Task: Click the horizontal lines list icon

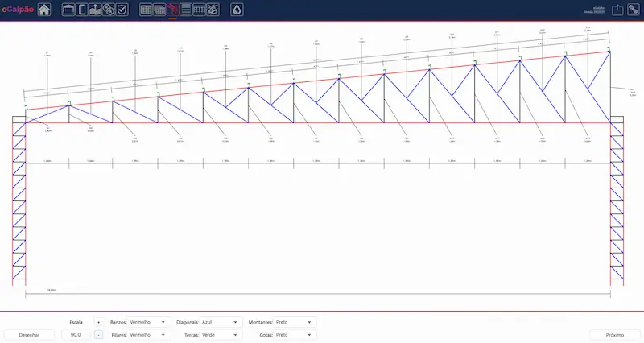Action: coord(186,10)
